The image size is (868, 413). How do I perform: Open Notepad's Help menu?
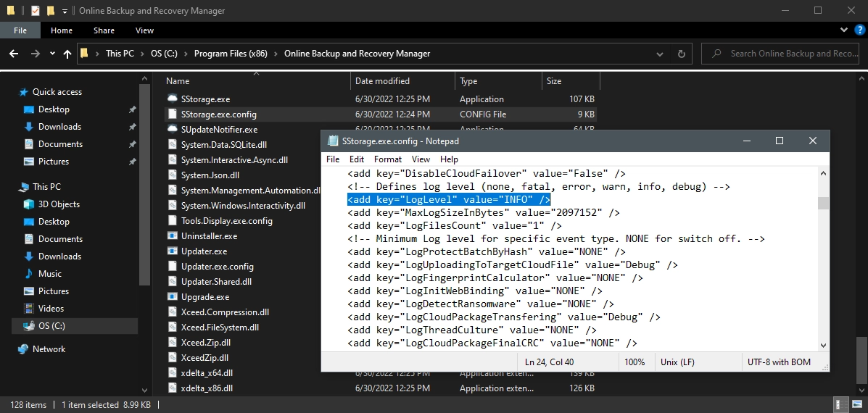click(x=449, y=159)
